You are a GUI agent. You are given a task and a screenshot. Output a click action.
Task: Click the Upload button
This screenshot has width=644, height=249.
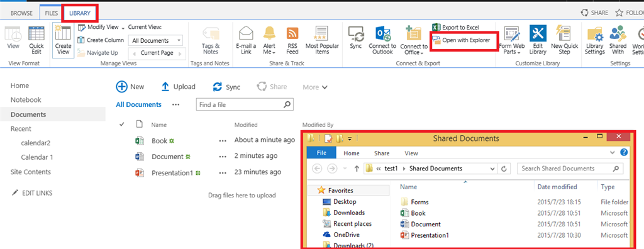(x=178, y=87)
